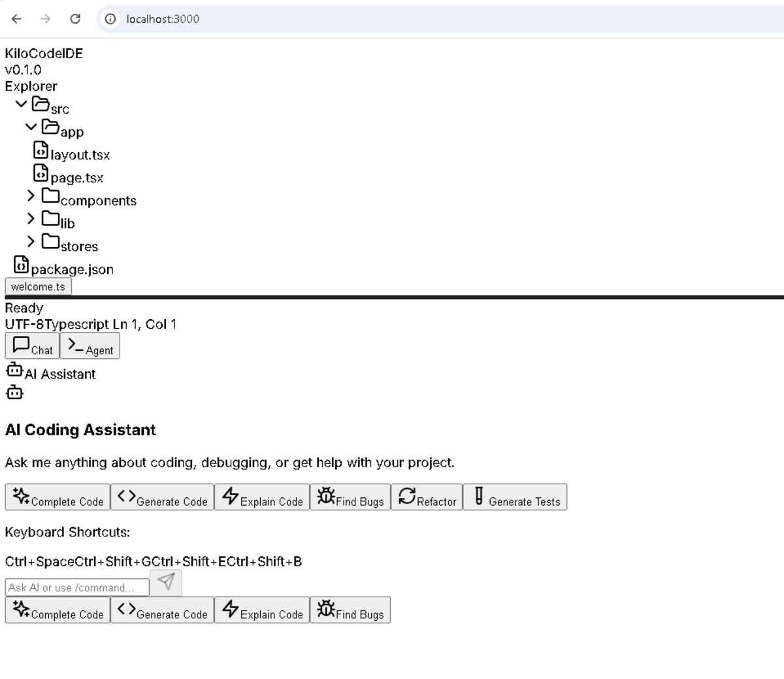784x679 pixels.
Task: Focus the Ask AI or use /command input
Action: [77, 588]
